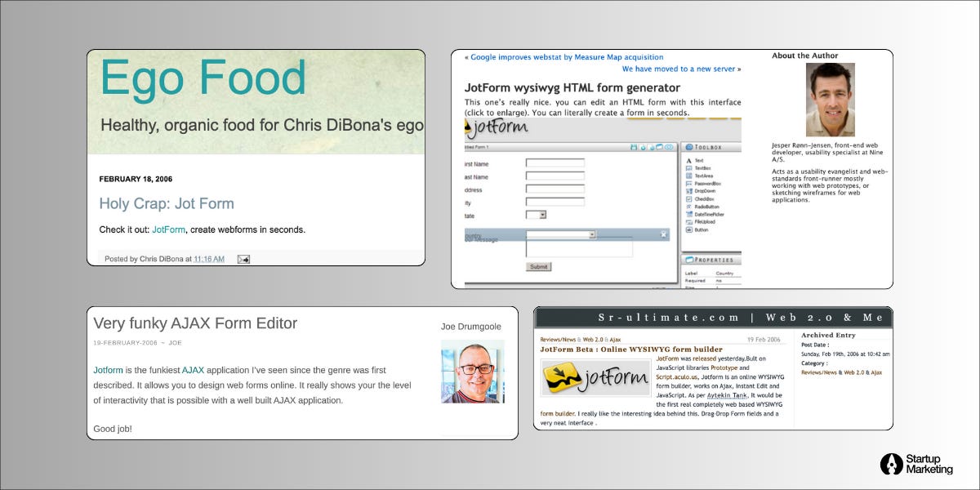Click 'JotForm wysiwyg HTML form generator' heading

pyautogui.click(x=572, y=87)
